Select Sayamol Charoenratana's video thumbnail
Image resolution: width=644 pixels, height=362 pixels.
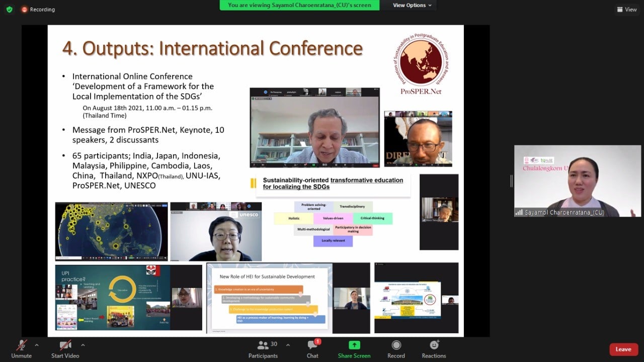pos(577,181)
